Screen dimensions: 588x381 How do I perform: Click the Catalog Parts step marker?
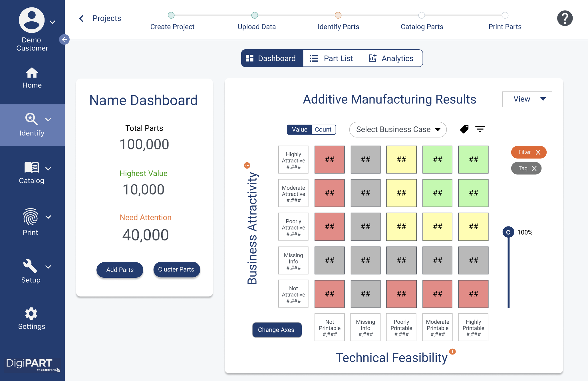(x=422, y=15)
